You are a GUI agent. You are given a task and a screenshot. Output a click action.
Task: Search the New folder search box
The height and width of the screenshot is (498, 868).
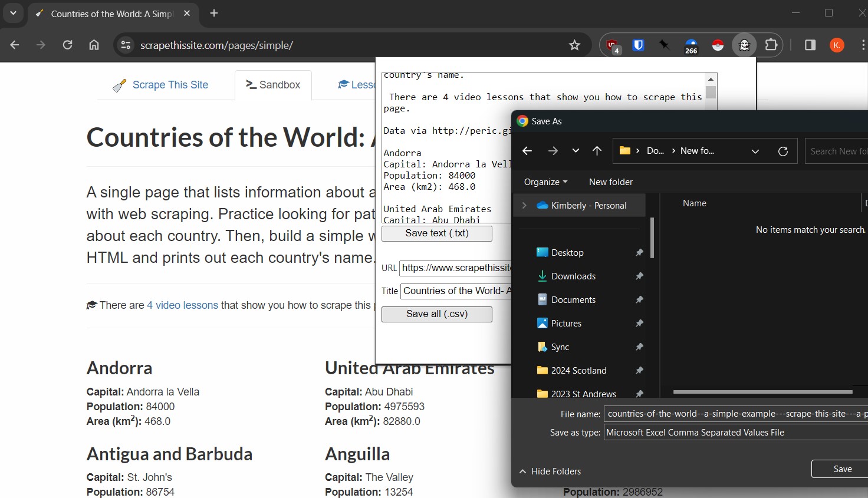point(837,151)
